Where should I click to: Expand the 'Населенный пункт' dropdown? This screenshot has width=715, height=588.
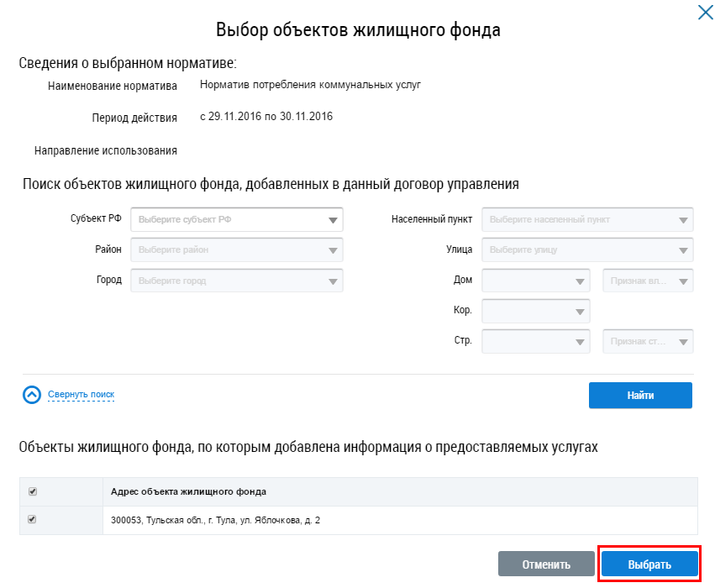click(587, 219)
